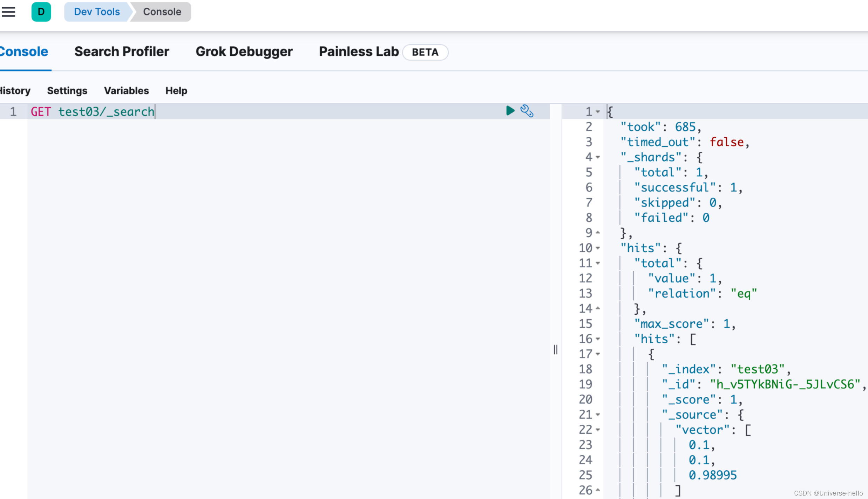This screenshot has height=499, width=868.
Task: Fold the _source object at line 21
Action: 598,415
